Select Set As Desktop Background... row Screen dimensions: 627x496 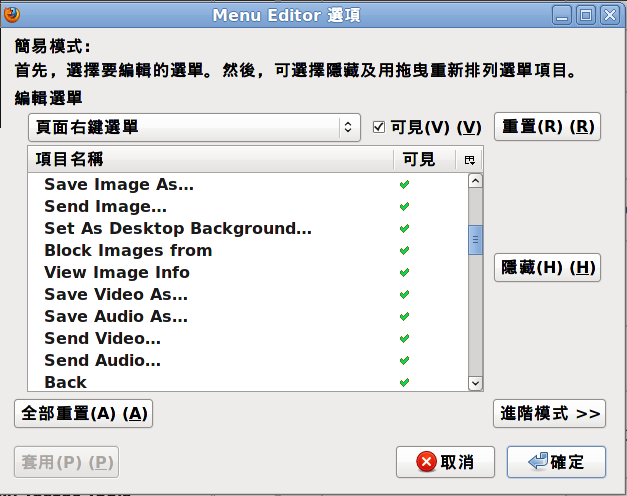[248, 228]
